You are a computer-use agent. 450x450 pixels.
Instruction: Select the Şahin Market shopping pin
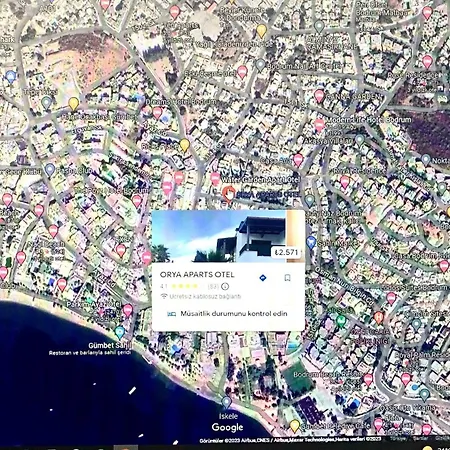pos(311,242)
